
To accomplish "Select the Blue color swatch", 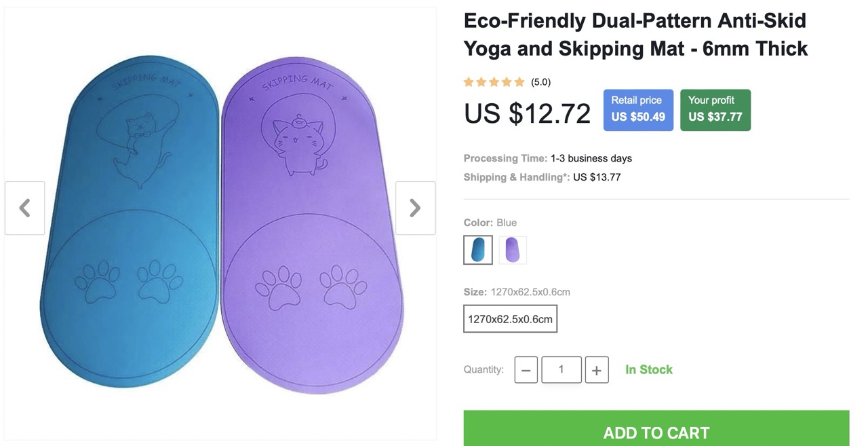I will (478, 250).
